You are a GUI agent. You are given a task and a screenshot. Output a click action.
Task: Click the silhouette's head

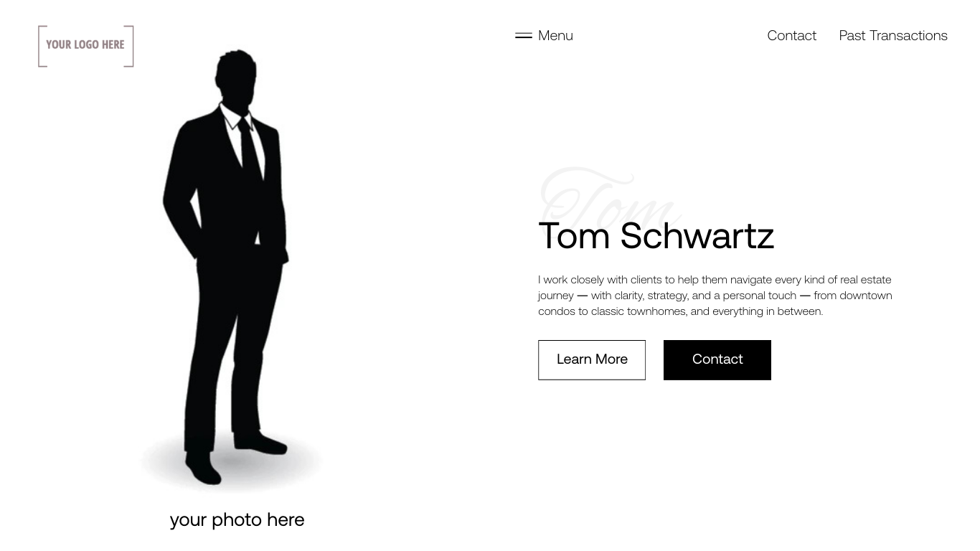(237, 77)
